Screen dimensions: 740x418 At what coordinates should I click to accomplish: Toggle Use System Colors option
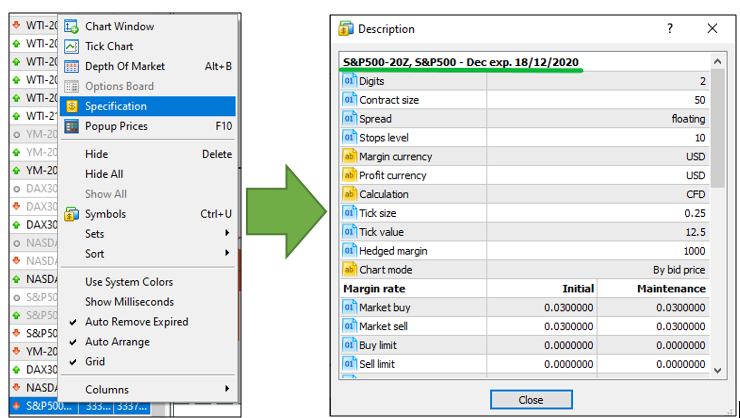(x=147, y=282)
